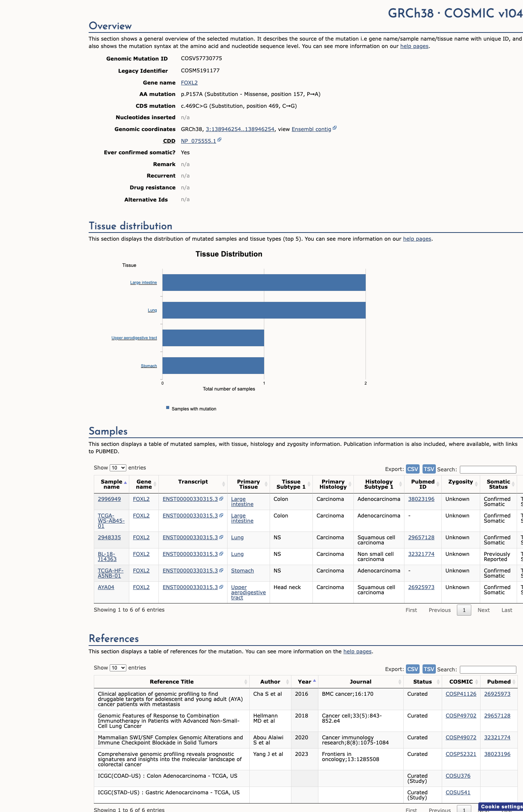Click sort arrows beside Somatic Status header
Image resolution: width=523 pixels, height=812 pixels.
[513, 484]
